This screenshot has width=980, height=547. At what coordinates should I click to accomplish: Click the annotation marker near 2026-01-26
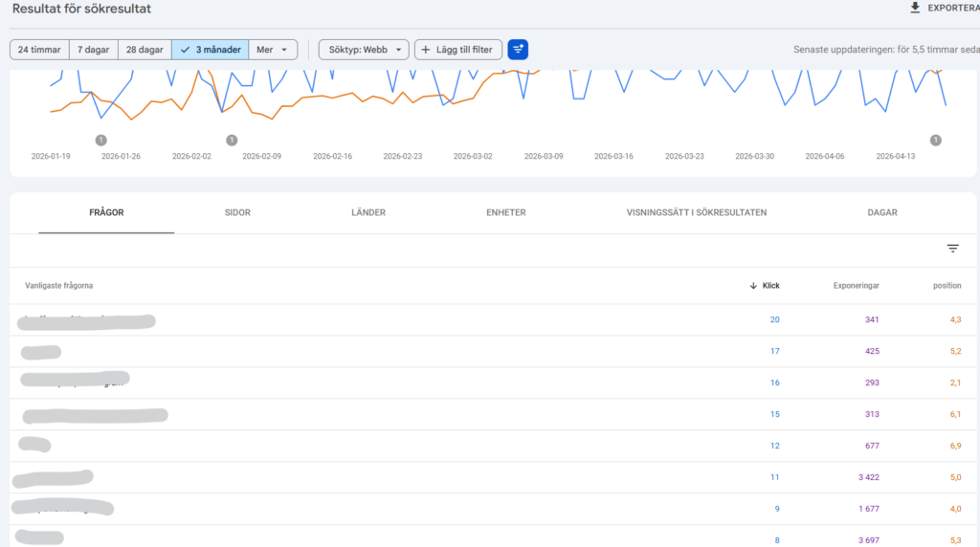(x=100, y=141)
